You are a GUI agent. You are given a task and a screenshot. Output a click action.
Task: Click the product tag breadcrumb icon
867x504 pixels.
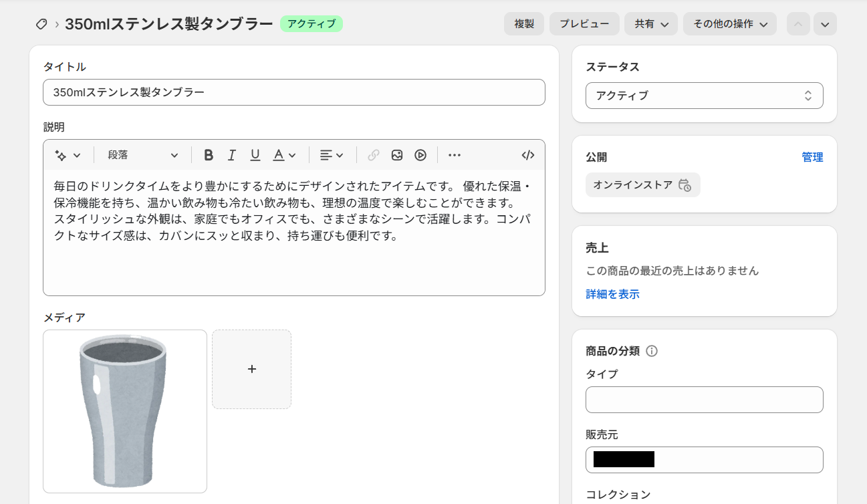pyautogui.click(x=41, y=24)
